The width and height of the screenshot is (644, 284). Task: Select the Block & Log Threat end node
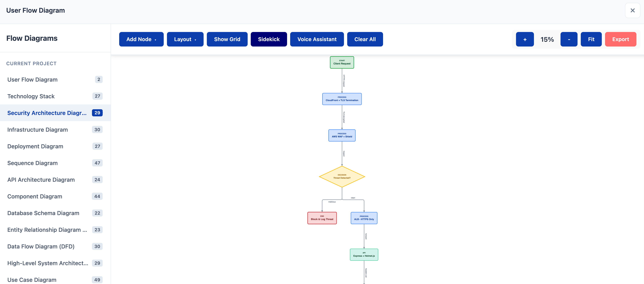point(322,218)
